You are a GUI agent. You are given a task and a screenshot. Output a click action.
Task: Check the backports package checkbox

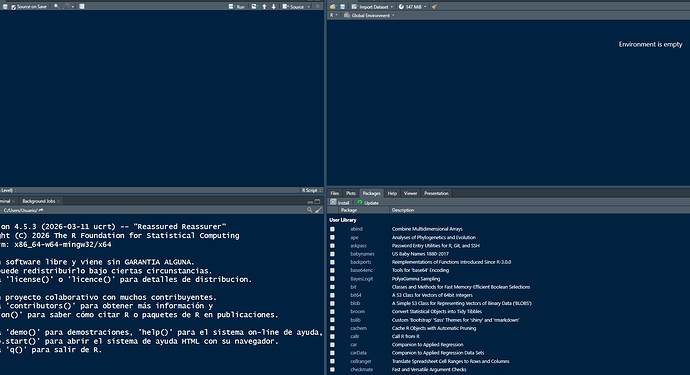[x=332, y=262]
